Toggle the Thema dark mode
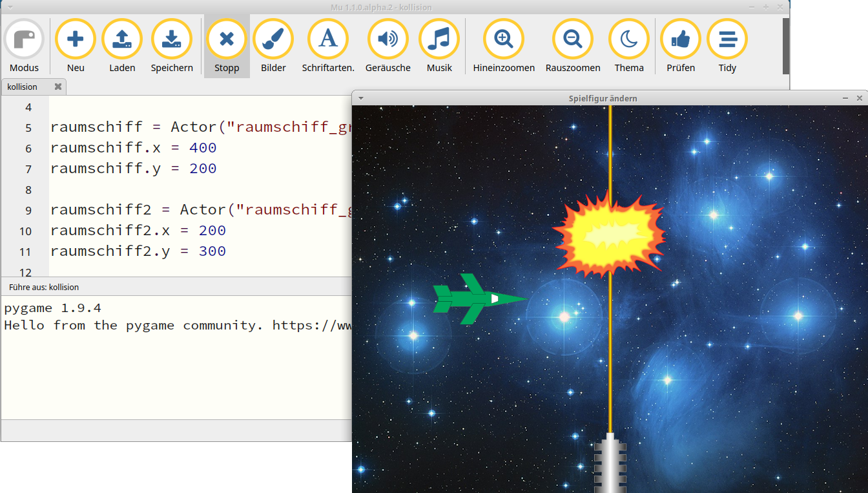Screen dimensions: 868x493 click(628, 40)
